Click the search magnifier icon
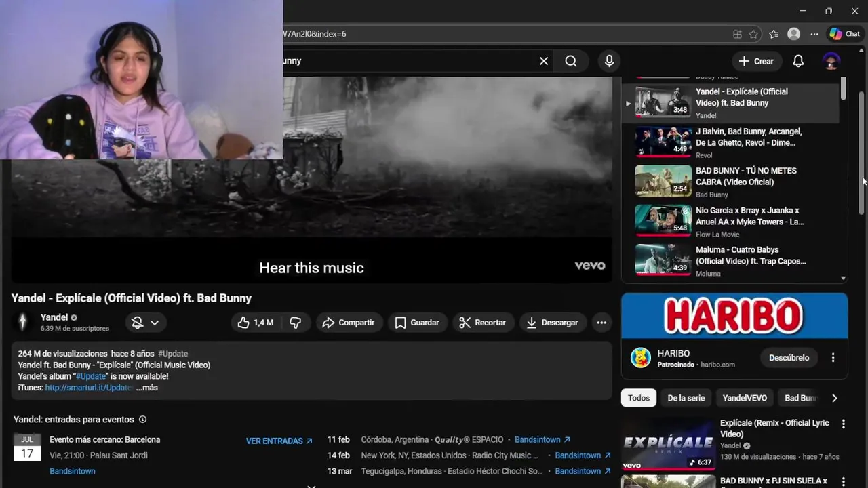 571,61
